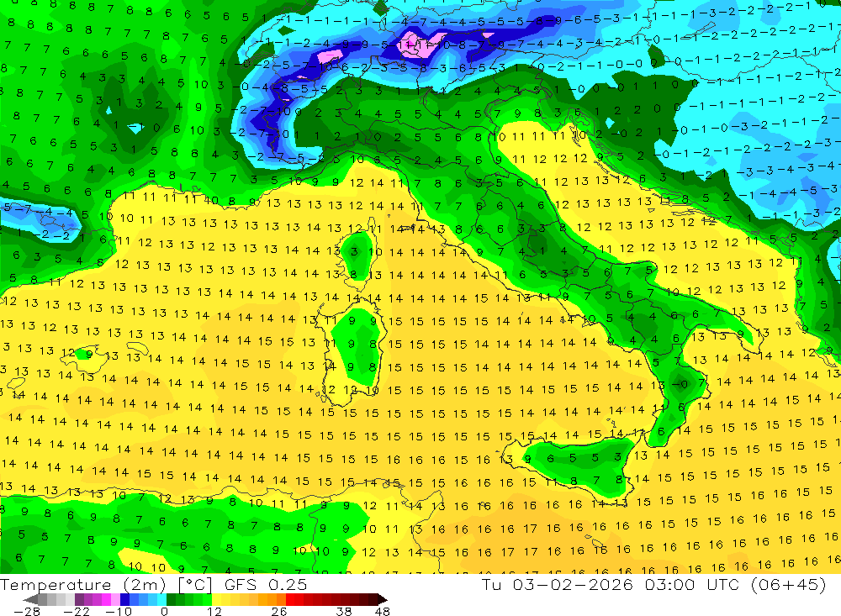This screenshot has width=841, height=616.
Task: Select the cyan legend segment above 0
Action: click(161, 599)
